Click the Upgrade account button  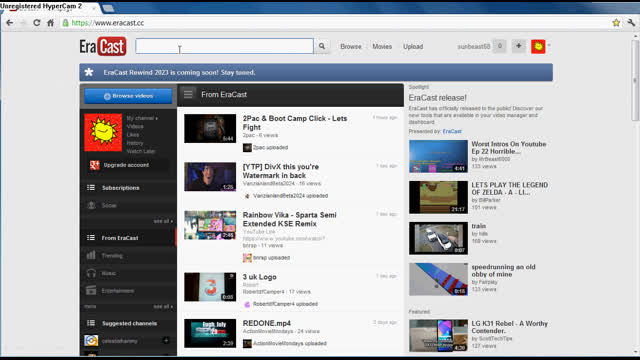pos(128,165)
